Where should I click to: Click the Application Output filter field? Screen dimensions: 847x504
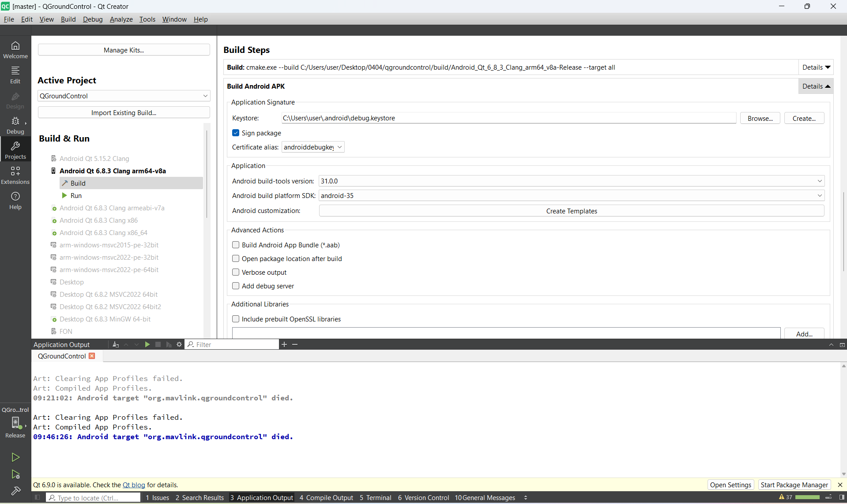(232, 344)
